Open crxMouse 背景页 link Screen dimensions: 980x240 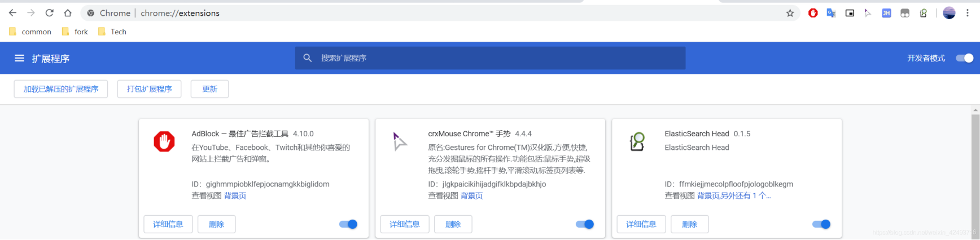(472, 195)
